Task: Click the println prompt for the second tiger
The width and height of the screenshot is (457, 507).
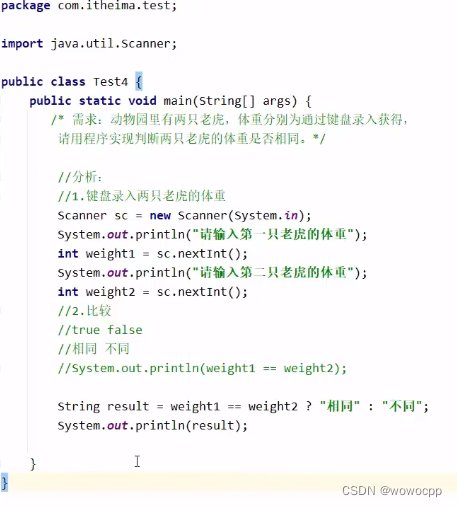Action: 212,273
